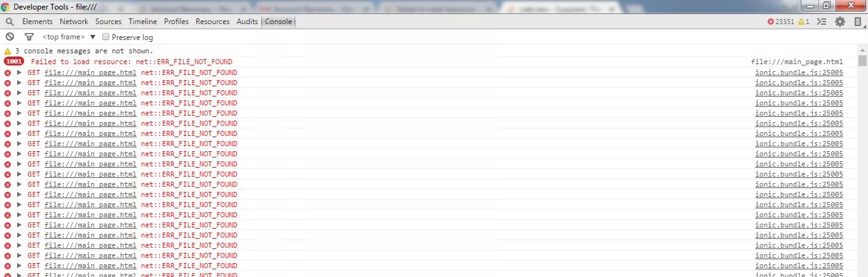Viewport: 868px width, 277px height.
Task: Toggle the console drawer icon beside the settings gear
Action: click(x=822, y=22)
